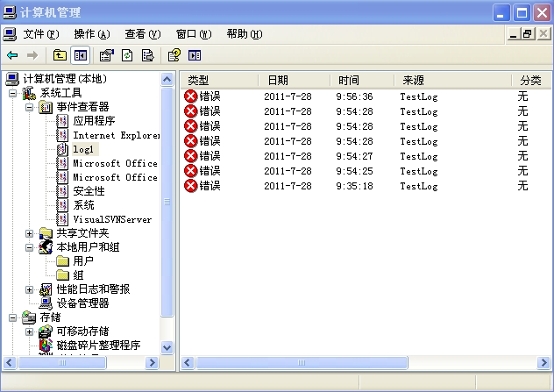
Task: Click the Help toolbar icon
Action: (174, 55)
